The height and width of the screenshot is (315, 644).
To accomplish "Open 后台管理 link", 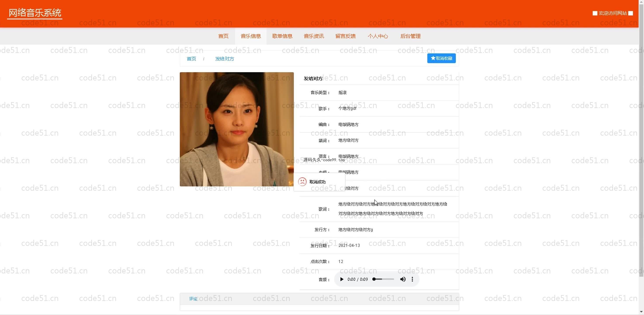I will pyautogui.click(x=410, y=36).
